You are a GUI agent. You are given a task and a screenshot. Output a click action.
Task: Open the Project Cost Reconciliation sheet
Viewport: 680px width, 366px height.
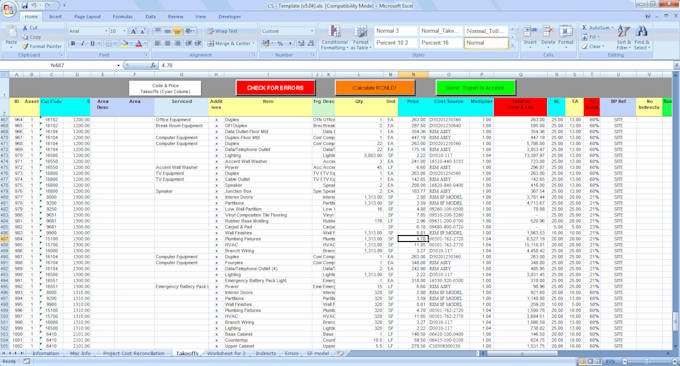pyautogui.click(x=134, y=353)
